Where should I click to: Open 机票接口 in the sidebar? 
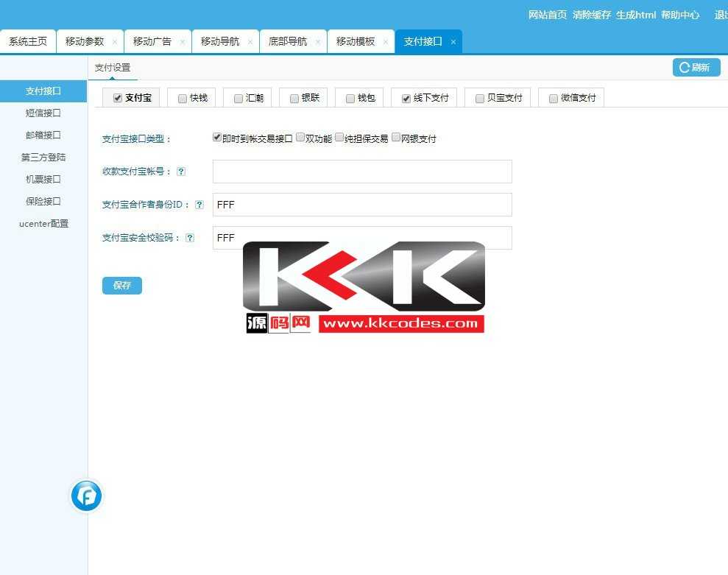[x=43, y=180]
